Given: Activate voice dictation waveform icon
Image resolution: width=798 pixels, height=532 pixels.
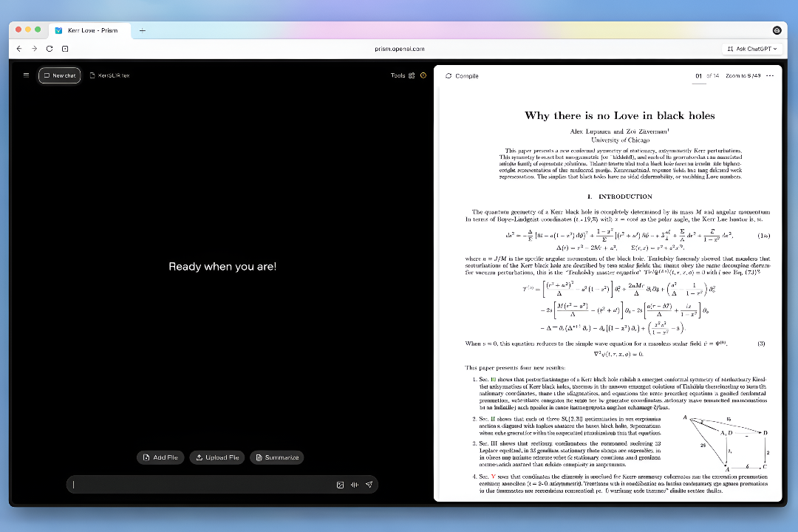Looking at the screenshot, I should (x=355, y=485).
